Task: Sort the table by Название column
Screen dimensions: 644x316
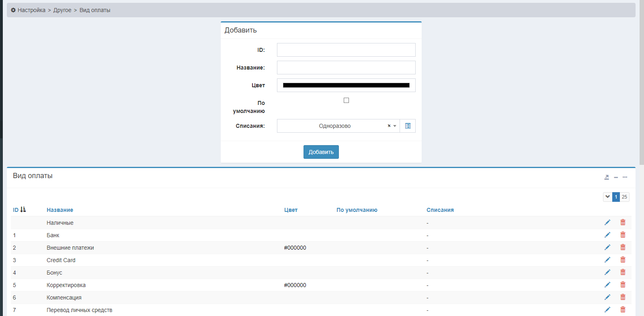Action: click(x=60, y=210)
